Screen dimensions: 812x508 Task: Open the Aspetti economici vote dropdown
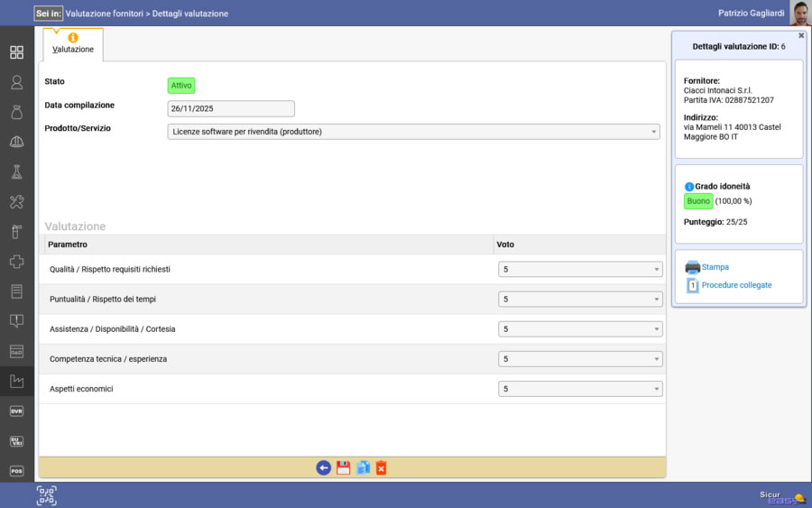[580, 389]
